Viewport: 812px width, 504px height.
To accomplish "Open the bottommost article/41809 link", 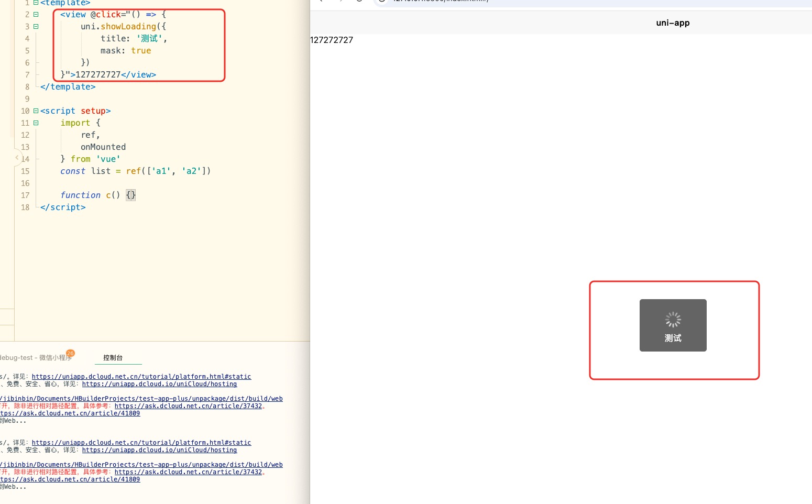I will [70, 479].
